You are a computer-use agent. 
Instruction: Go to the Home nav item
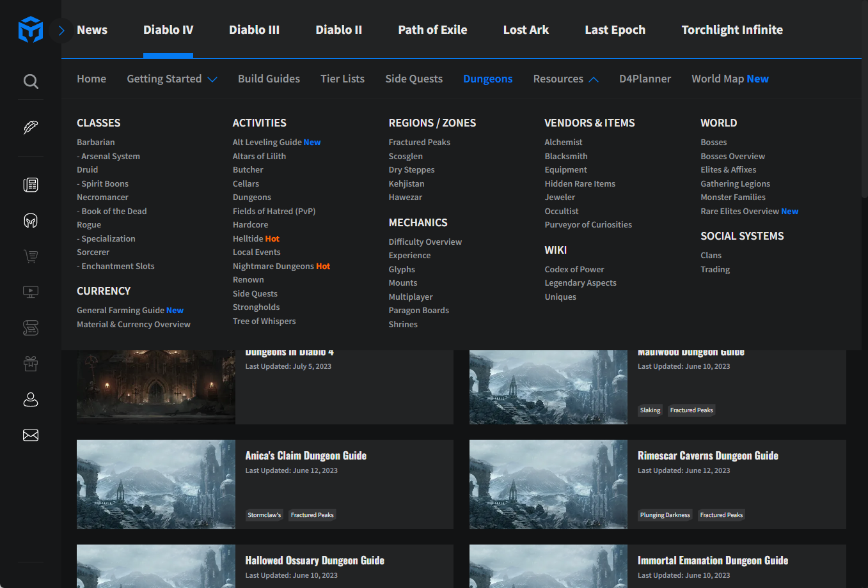pyautogui.click(x=91, y=79)
